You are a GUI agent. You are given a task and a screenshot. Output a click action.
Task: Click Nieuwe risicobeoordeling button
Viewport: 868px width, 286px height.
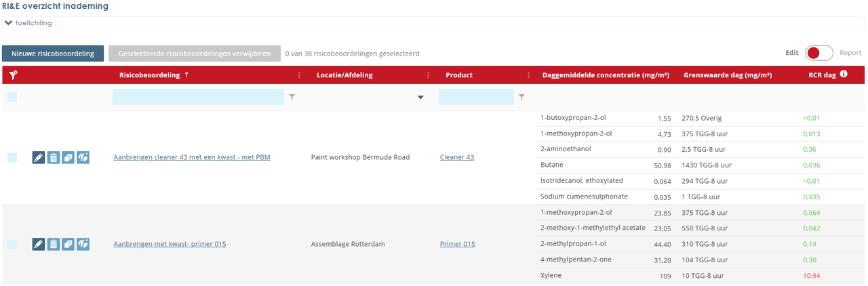point(53,53)
